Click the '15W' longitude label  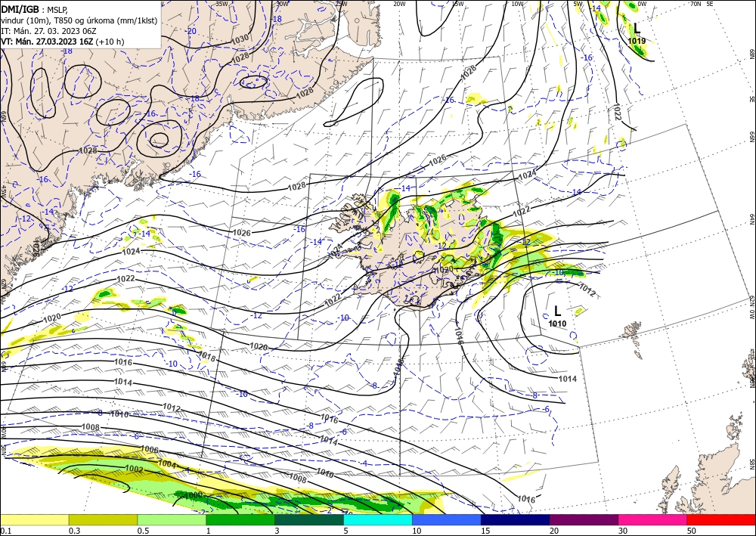click(458, 3)
